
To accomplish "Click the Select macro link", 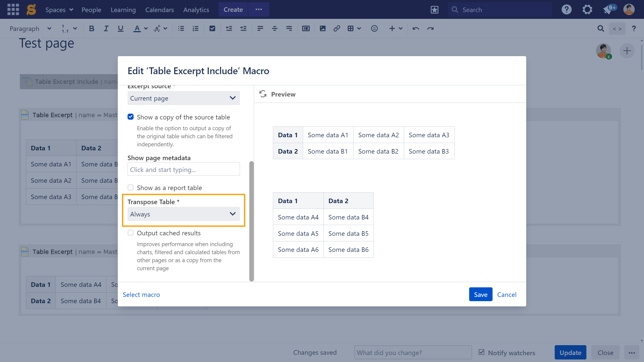I will (x=141, y=294).
